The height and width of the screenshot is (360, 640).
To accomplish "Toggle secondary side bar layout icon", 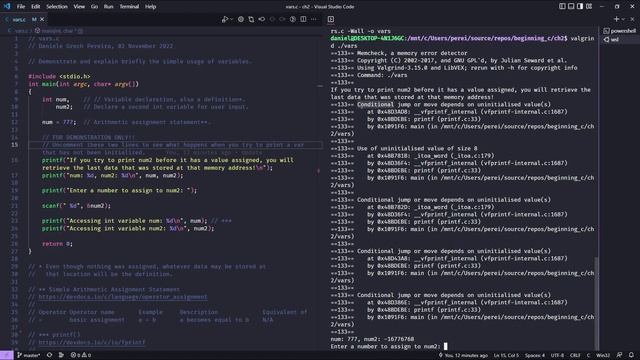I will pyautogui.click(x=580, y=7).
